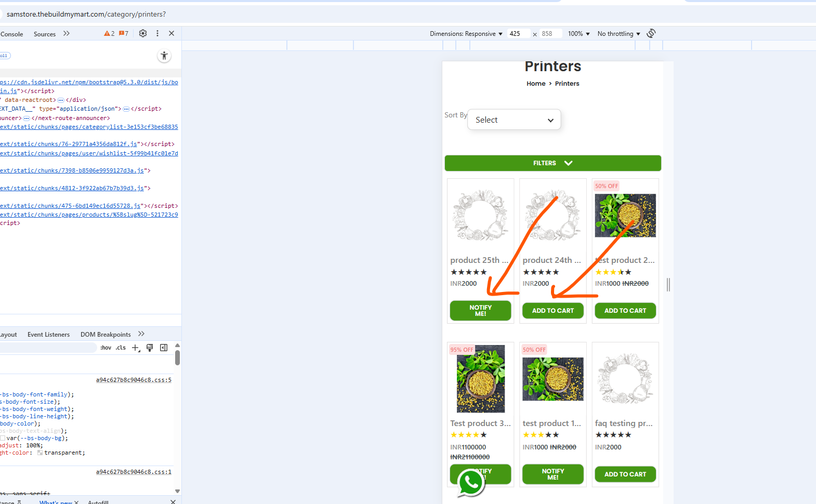Click the viewport height field showing 858
This screenshot has width=816, height=504.
tap(551, 34)
